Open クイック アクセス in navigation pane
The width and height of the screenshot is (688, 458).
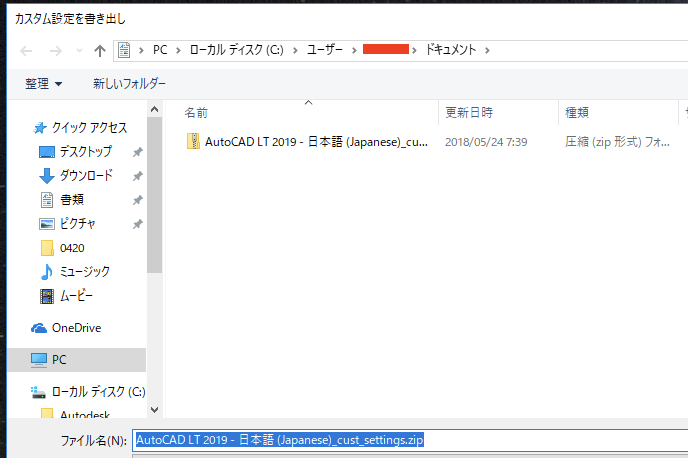point(90,128)
